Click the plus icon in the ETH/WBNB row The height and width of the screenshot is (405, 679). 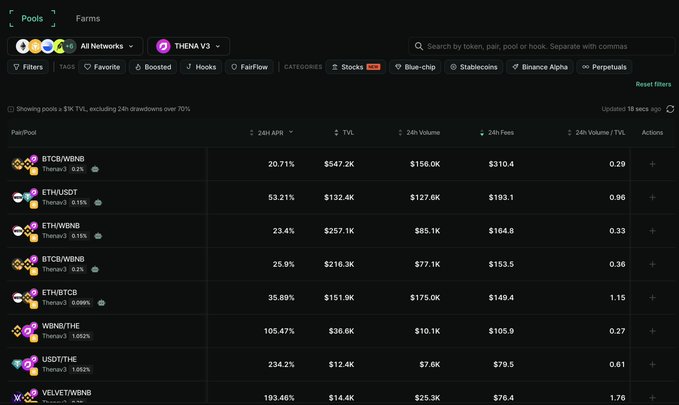(x=652, y=231)
